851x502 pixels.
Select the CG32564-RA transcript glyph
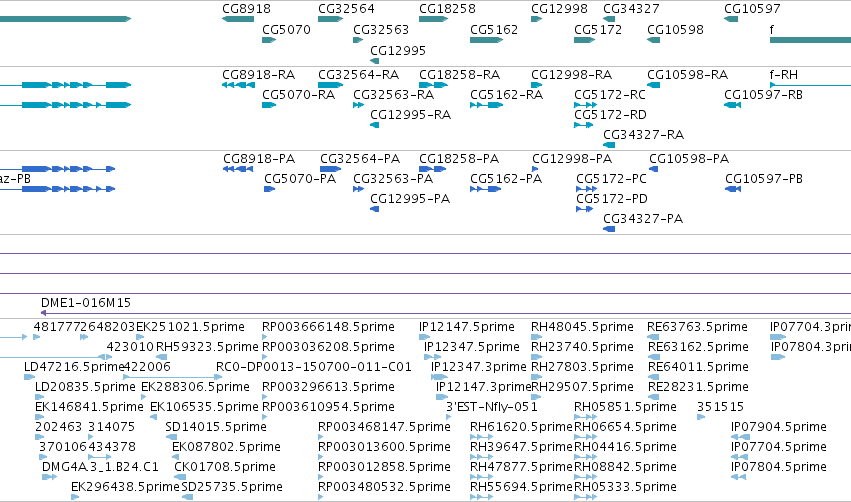pyautogui.click(x=331, y=85)
